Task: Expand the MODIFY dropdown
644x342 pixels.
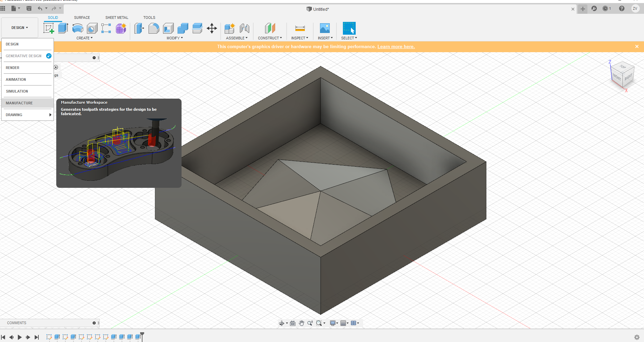Action: pos(175,38)
